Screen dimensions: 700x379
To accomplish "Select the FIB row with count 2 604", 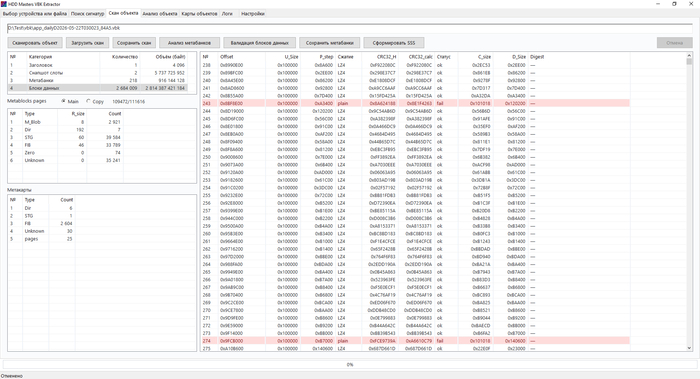I will (42, 223).
